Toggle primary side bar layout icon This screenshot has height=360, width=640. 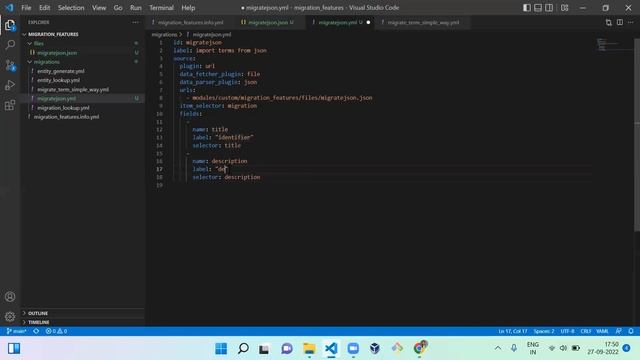point(527,8)
